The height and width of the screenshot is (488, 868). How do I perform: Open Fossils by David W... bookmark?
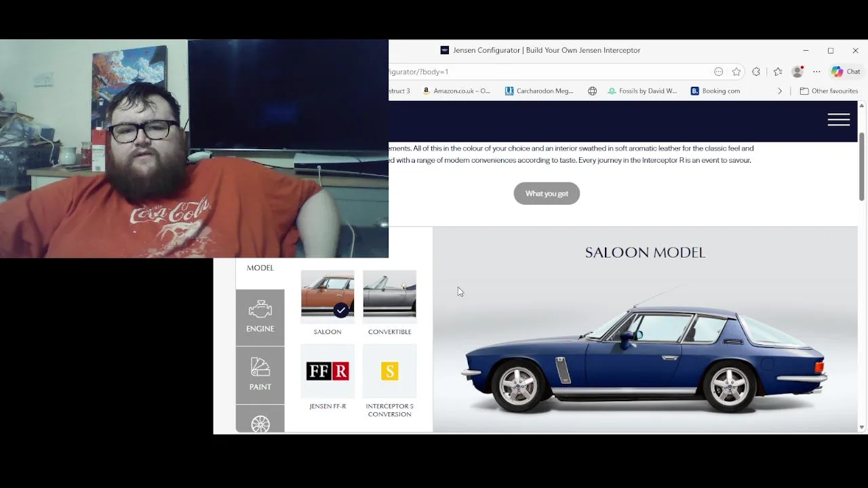[642, 91]
